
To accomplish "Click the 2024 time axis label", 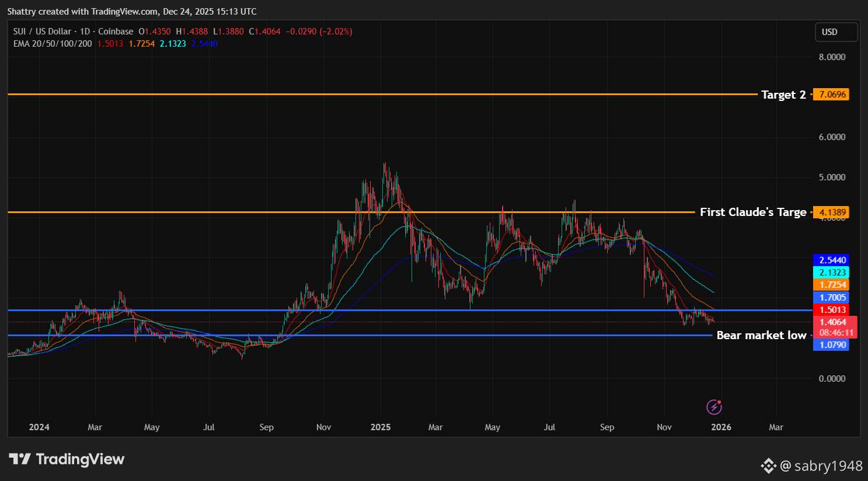I will tap(39, 427).
